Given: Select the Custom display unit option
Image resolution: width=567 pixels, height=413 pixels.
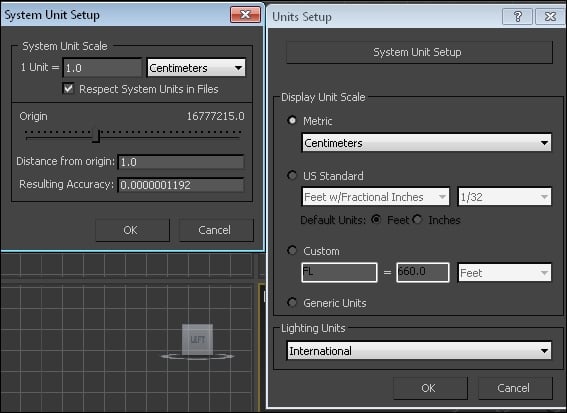Looking at the screenshot, I should point(292,250).
